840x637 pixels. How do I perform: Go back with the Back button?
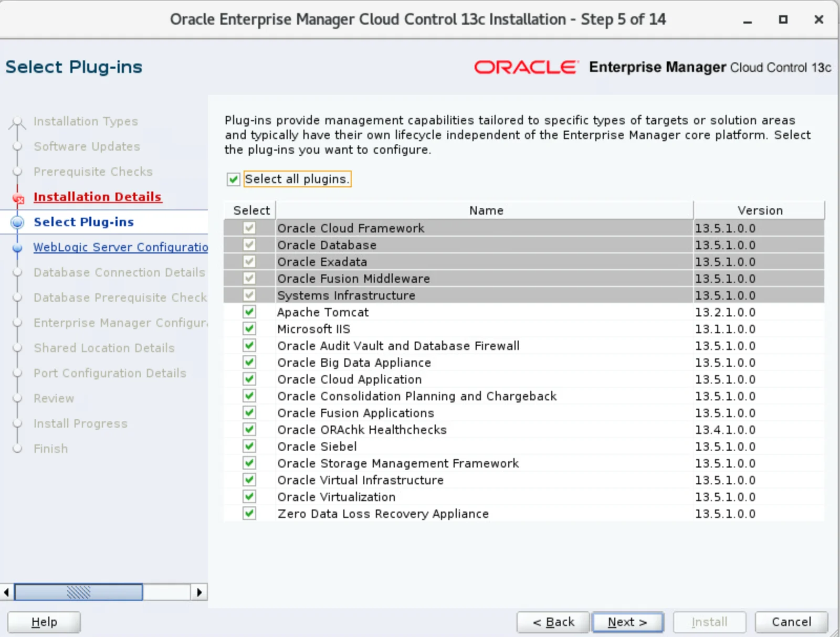pyautogui.click(x=553, y=622)
